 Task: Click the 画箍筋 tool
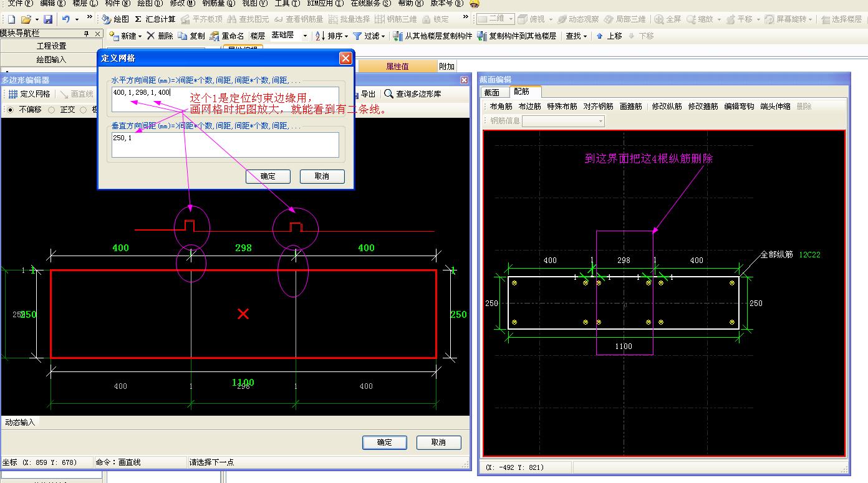[631, 107]
